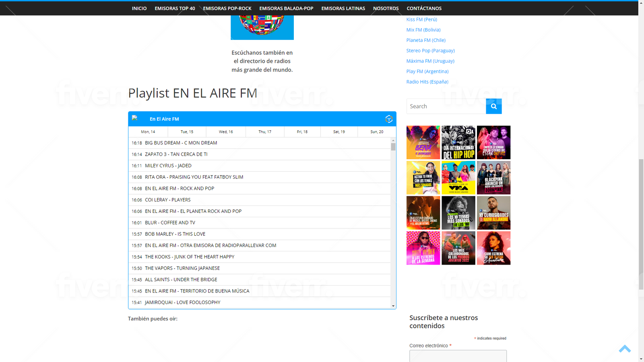The height and width of the screenshot is (362, 644).
Task: Click inside the Search text field
Action: coord(446,107)
